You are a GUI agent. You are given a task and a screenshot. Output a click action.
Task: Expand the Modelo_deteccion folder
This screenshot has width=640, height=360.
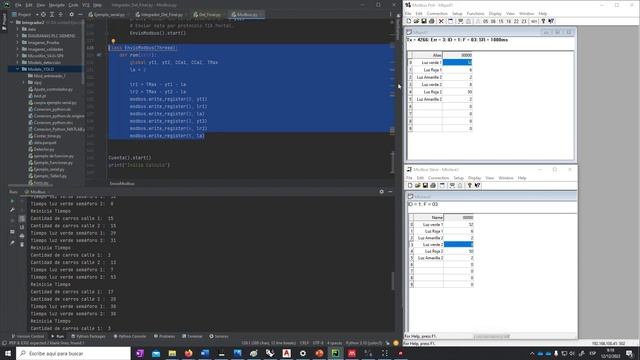pyautogui.click(x=18, y=62)
